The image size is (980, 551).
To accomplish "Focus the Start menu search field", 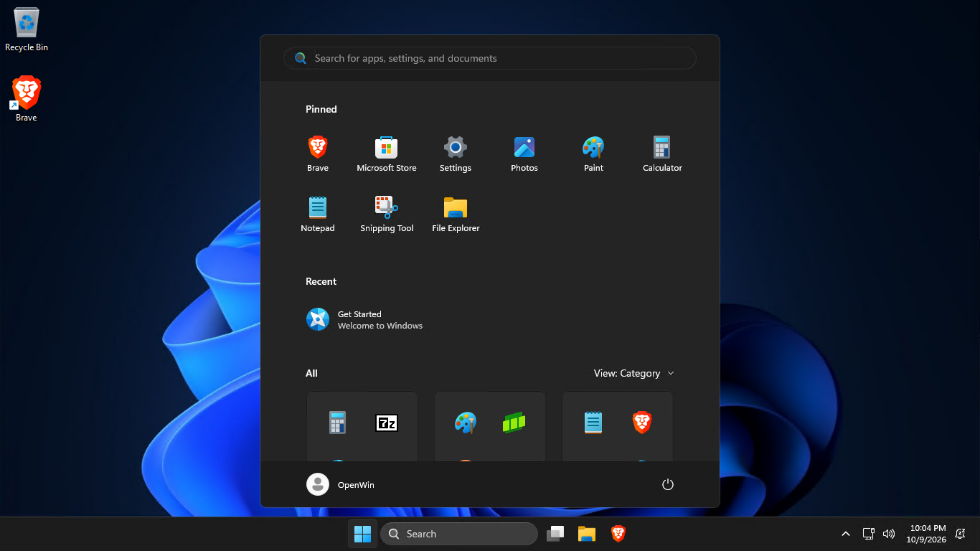I will [490, 58].
